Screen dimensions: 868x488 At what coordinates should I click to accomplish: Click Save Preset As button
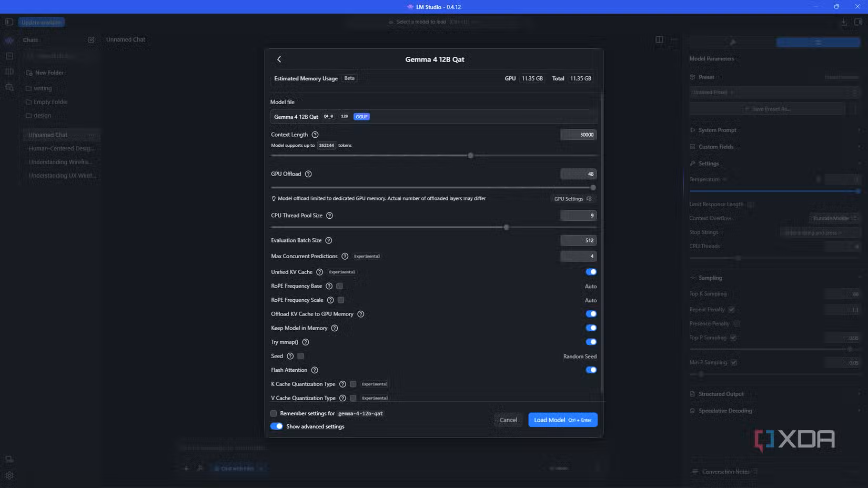(768, 109)
